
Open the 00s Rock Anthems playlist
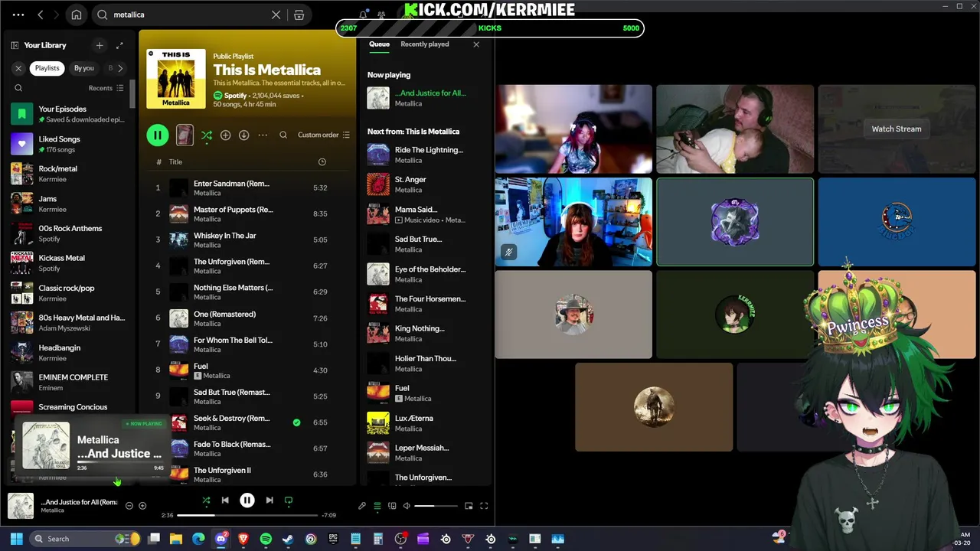point(70,233)
